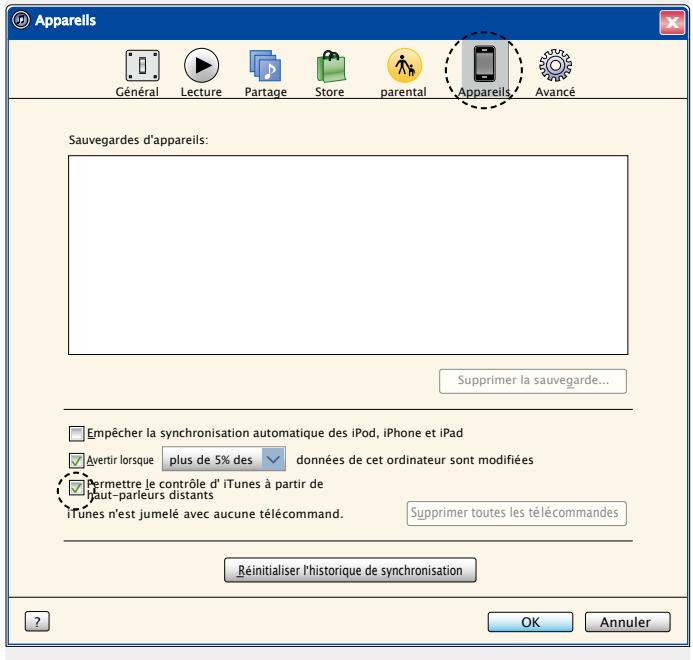Click the 'Sauvegardes d'appareils:' label
The height and width of the screenshot is (660, 693).
click(x=138, y=140)
